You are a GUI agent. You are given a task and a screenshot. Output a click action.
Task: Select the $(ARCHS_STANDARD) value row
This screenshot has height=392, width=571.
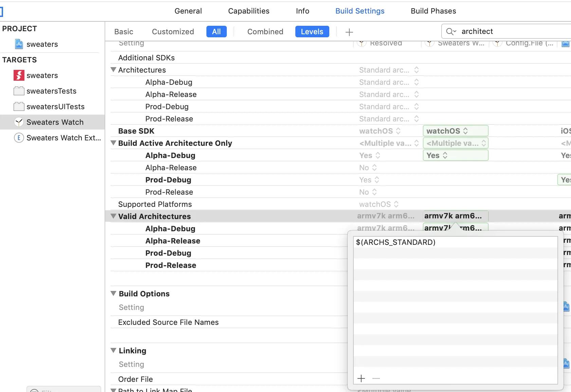tap(455, 242)
